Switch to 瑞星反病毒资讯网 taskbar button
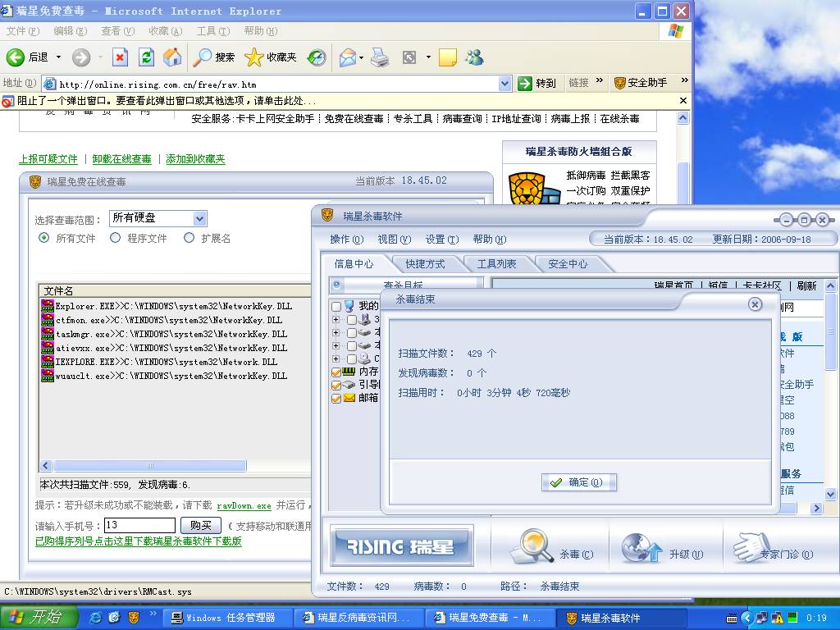Image resolution: width=840 pixels, height=630 pixels. coord(359,618)
